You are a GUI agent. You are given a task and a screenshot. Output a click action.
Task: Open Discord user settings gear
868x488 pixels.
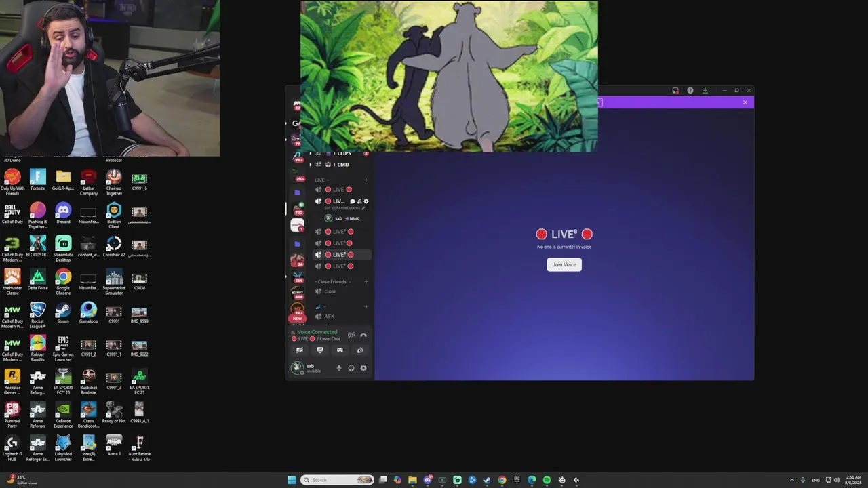coord(363,368)
